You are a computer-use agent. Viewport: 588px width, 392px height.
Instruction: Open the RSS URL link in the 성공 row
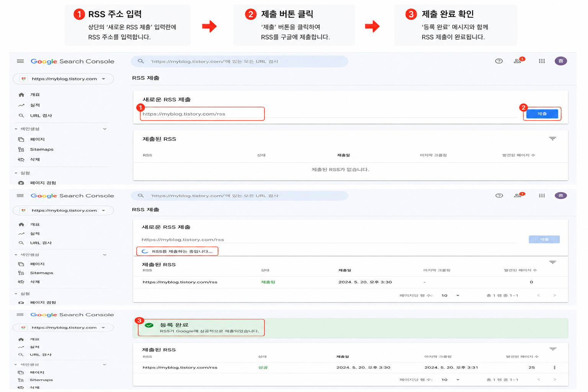pos(180,367)
